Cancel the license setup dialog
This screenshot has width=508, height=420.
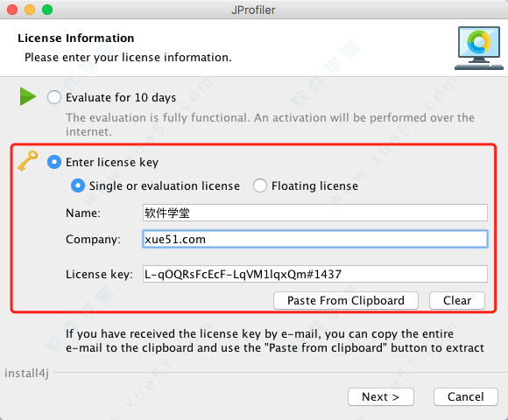point(466,396)
